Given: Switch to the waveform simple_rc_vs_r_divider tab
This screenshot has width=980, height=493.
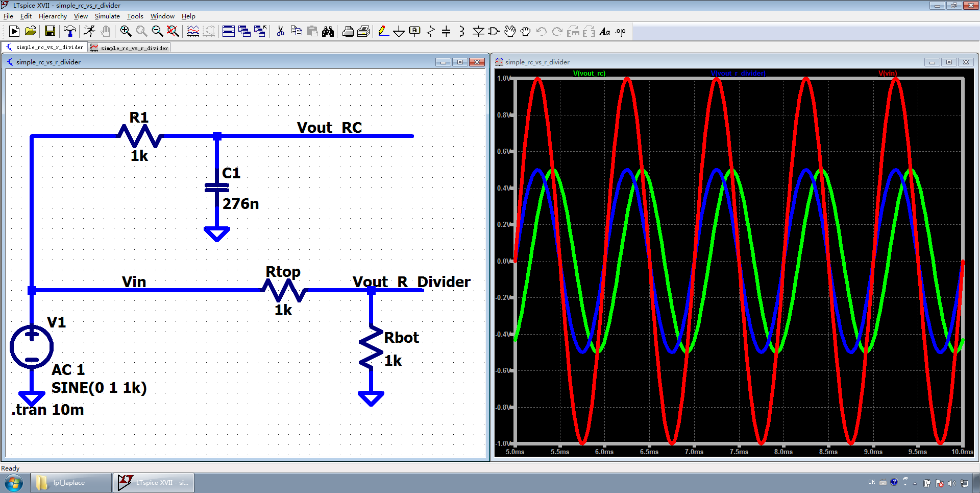Looking at the screenshot, I should pos(130,48).
